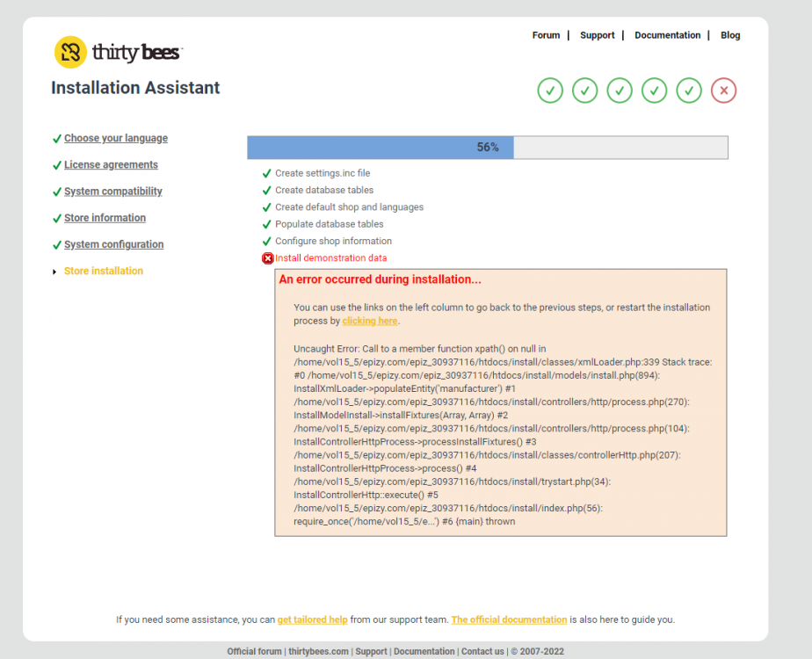This screenshot has height=659, width=812.
Task: Open the System compatibility step
Action: [112, 192]
